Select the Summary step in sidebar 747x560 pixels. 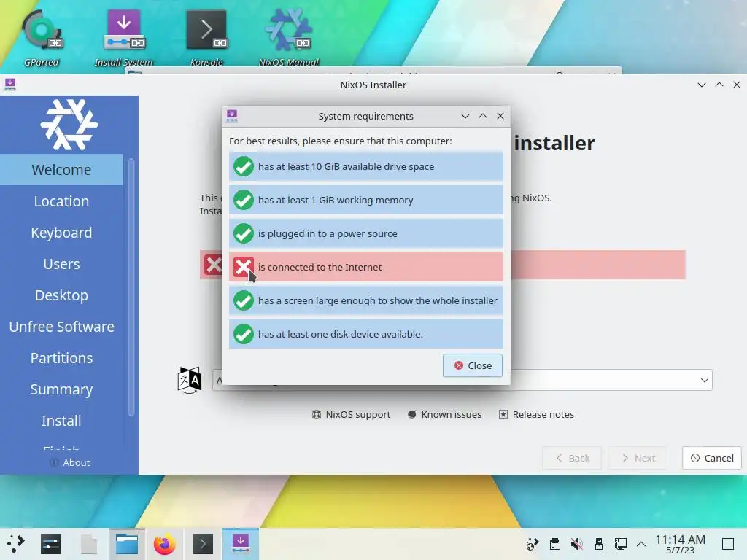[x=61, y=389]
